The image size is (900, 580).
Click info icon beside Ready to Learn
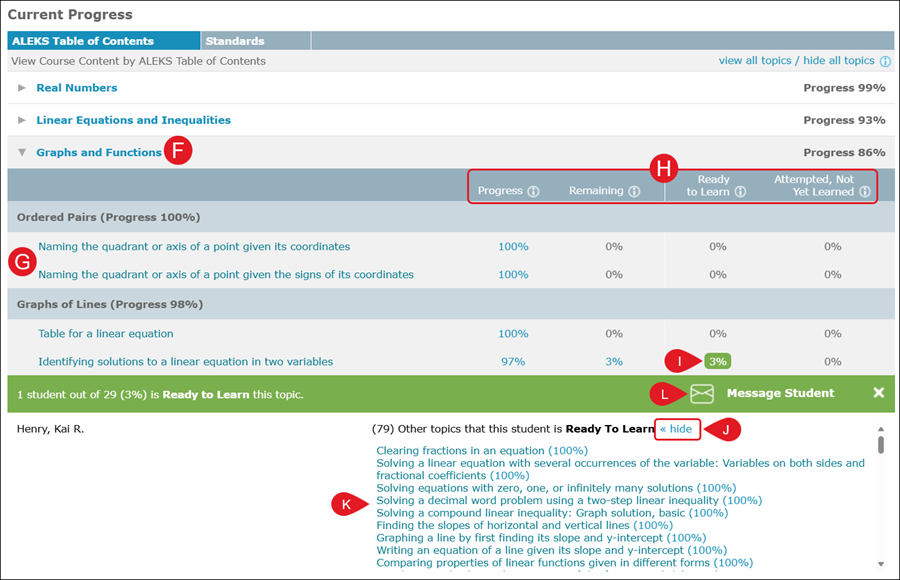coord(740,192)
